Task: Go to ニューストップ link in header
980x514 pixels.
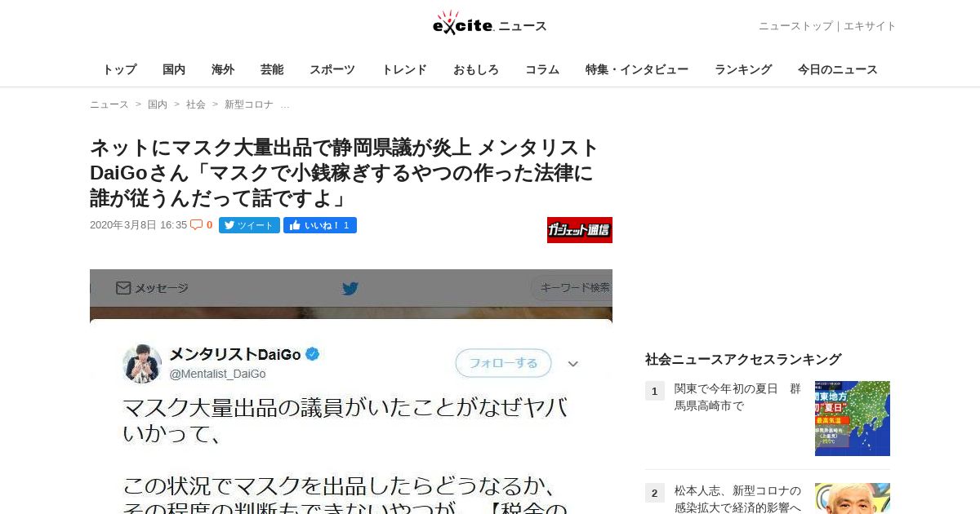Action: coord(795,26)
